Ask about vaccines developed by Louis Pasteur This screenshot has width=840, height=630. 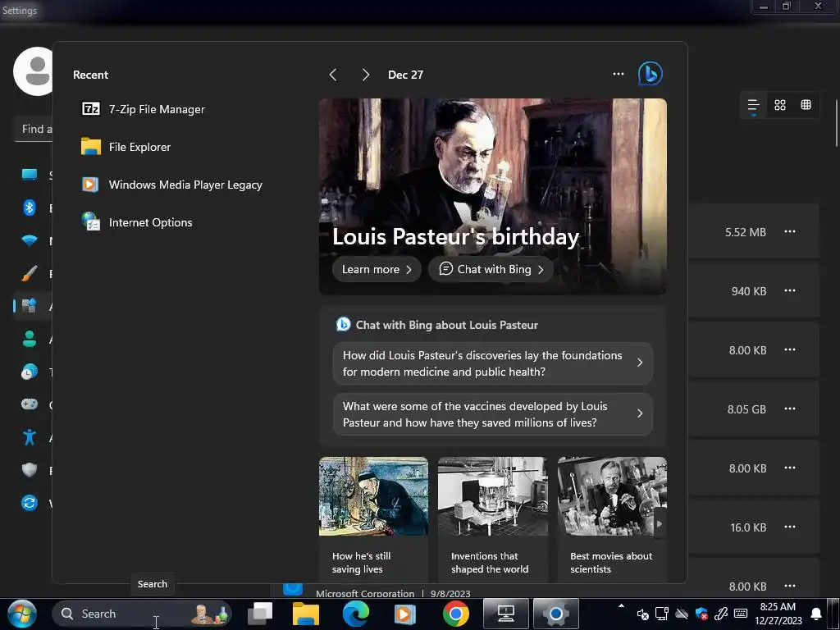493,414
